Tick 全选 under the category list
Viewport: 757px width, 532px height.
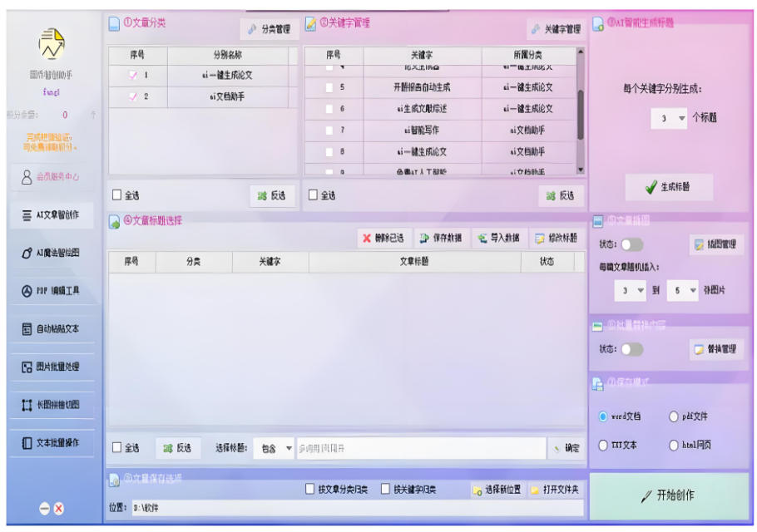[x=116, y=195]
